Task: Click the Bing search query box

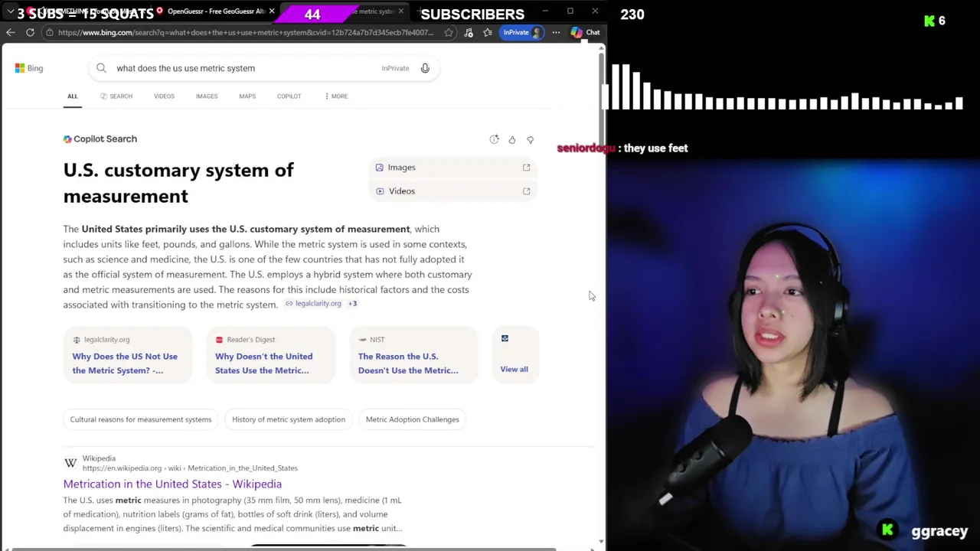Action: click(263, 68)
